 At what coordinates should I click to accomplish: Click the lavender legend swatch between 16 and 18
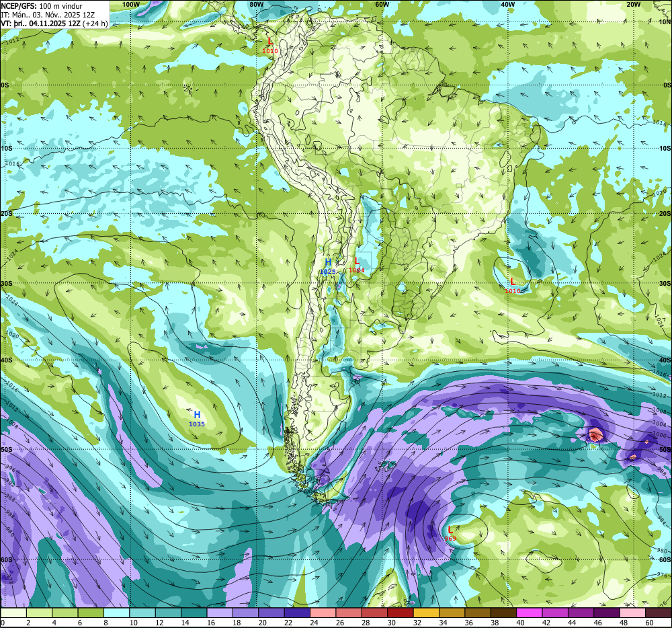point(220,613)
